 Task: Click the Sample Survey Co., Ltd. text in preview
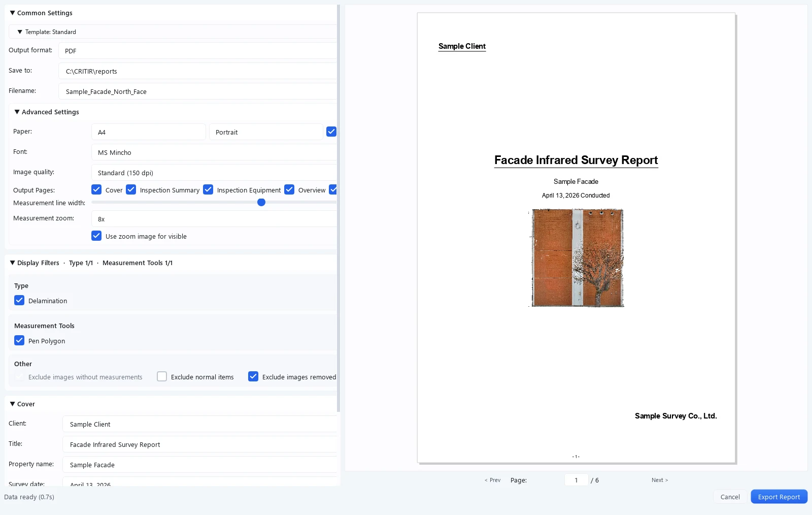tap(675, 416)
